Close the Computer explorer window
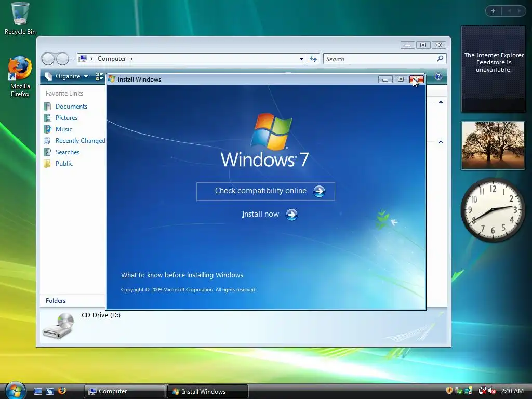This screenshot has width=532, height=399. click(438, 45)
